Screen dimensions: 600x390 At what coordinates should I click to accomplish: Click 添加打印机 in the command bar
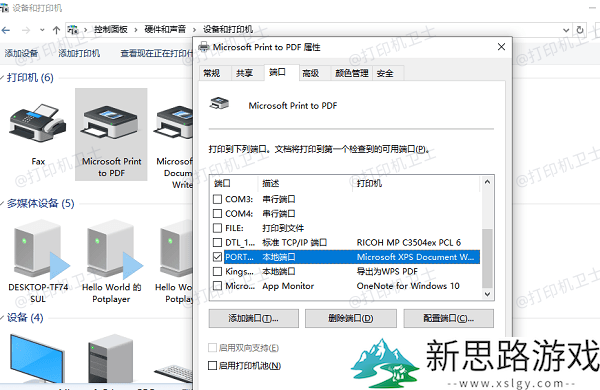coord(79,53)
